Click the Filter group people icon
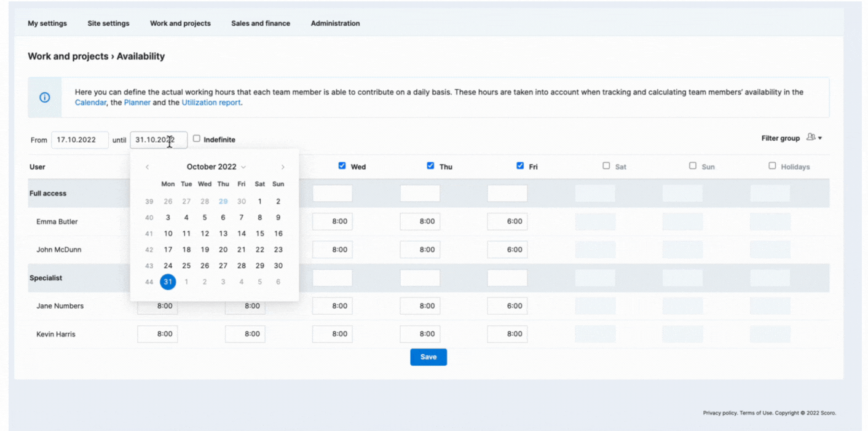This screenshot has width=868, height=431. (x=811, y=137)
